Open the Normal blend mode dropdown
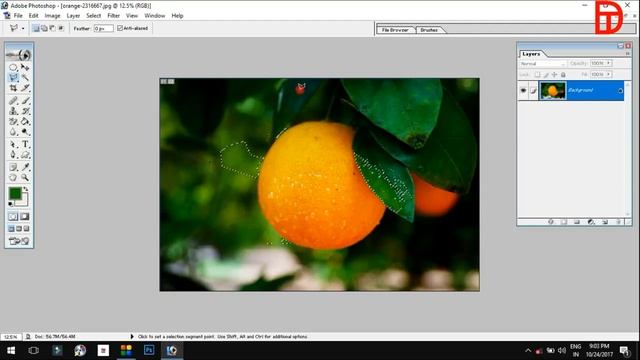The width and height of the screenshot is (640, 360). (x=543, y=64)
